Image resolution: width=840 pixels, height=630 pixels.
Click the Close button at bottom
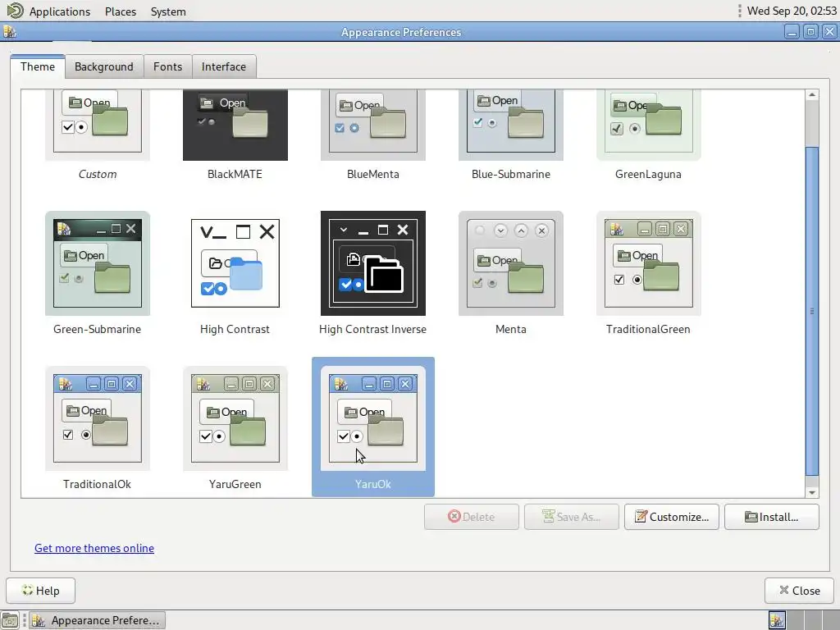(799, 591)
